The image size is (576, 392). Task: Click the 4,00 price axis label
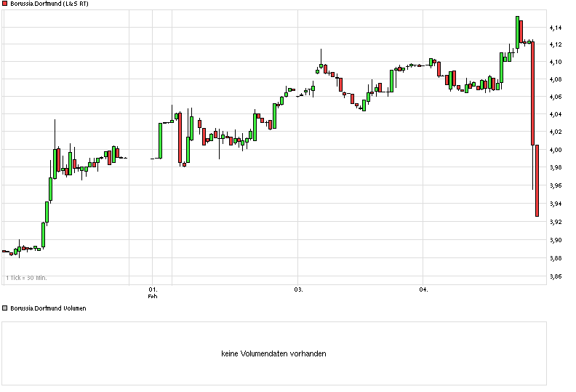click(x=556, y=150)
